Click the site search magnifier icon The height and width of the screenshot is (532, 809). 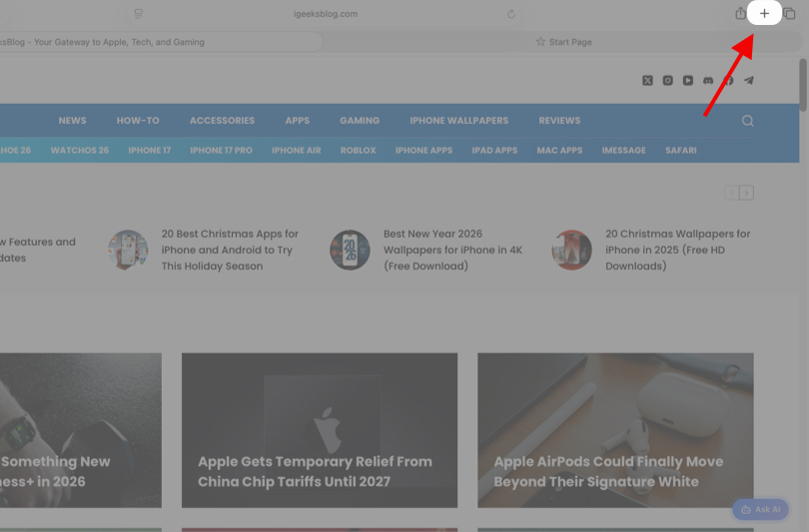click(747, 121)
